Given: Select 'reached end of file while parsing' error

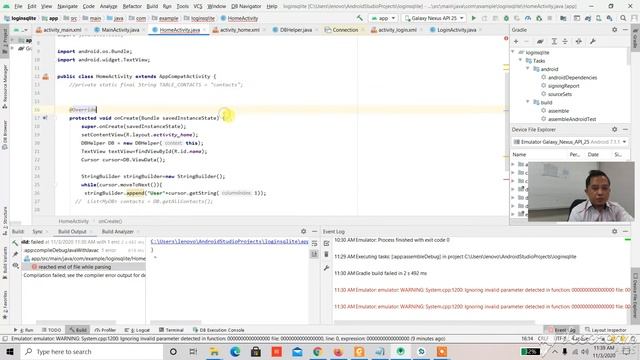Looking at the screenshot, I should [75, 267].
